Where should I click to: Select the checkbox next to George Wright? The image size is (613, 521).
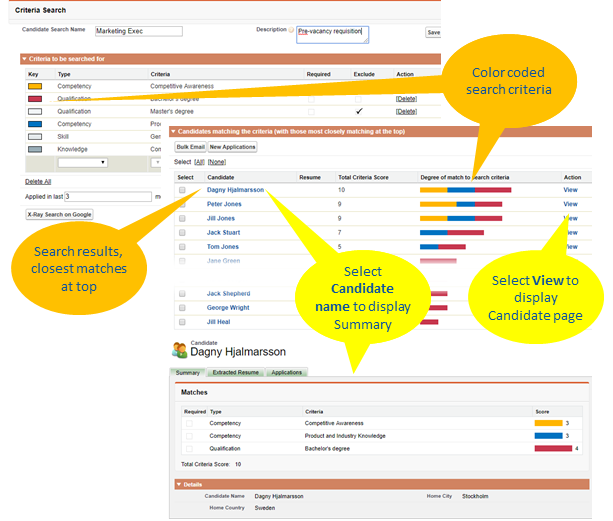182,308
